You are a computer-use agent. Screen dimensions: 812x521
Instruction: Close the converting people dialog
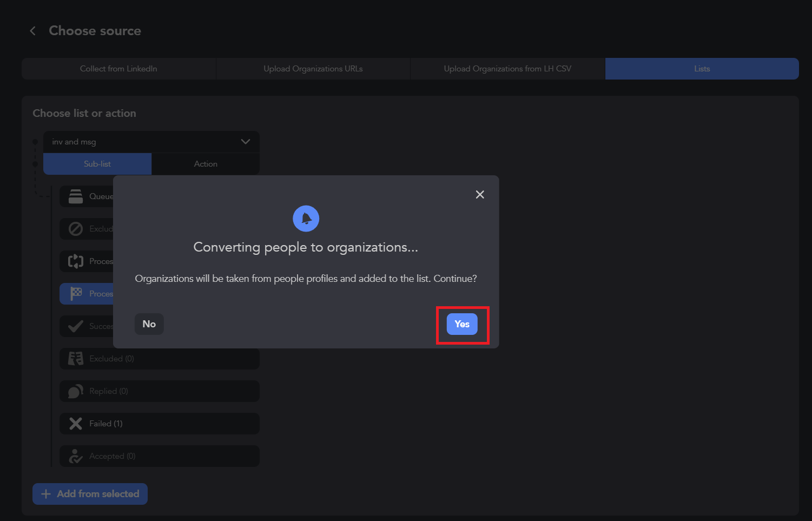(x=480, y=195)
